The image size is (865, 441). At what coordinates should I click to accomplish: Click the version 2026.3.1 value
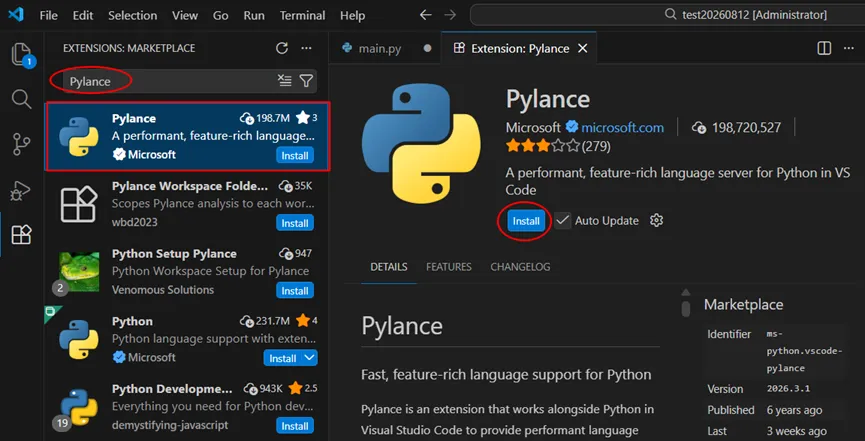click(x=788, y=389)
